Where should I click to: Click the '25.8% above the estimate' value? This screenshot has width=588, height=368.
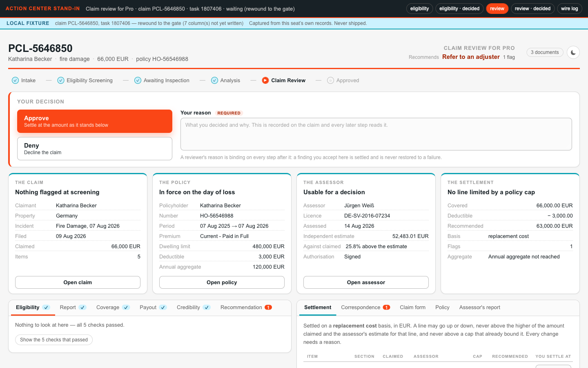click(x=376, y=247)
